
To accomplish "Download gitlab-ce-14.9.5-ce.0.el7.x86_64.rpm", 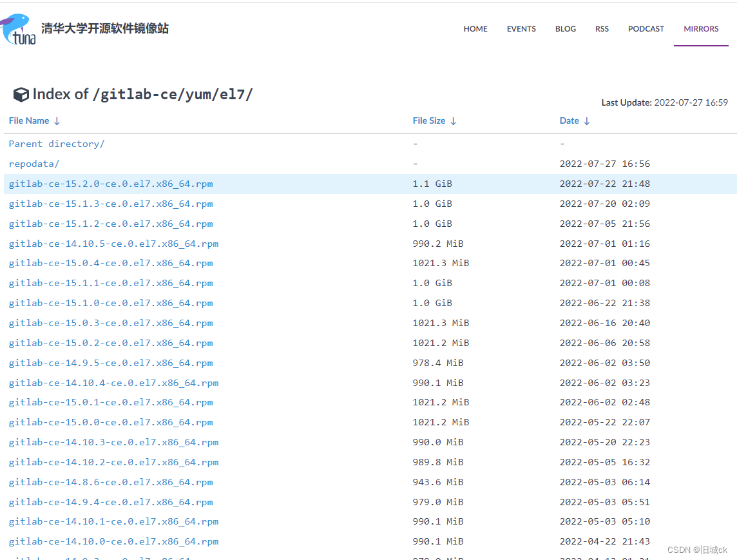I will (x=111, y=363).
